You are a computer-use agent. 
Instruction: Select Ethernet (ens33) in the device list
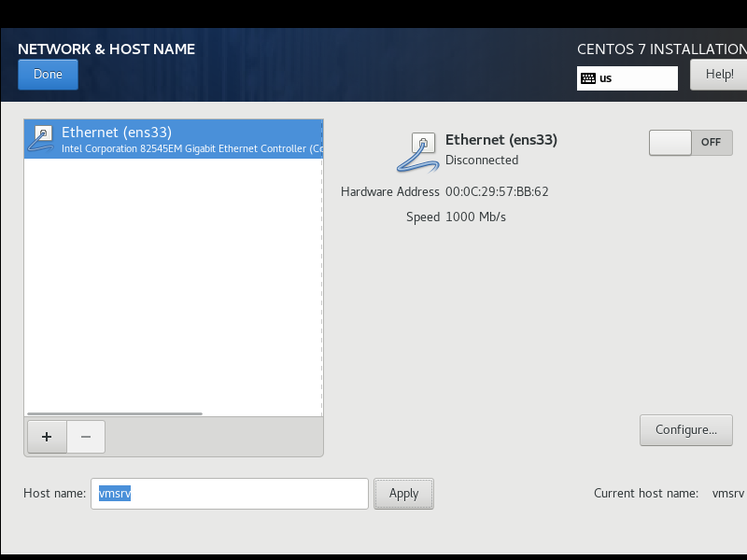tap(174, 139)
